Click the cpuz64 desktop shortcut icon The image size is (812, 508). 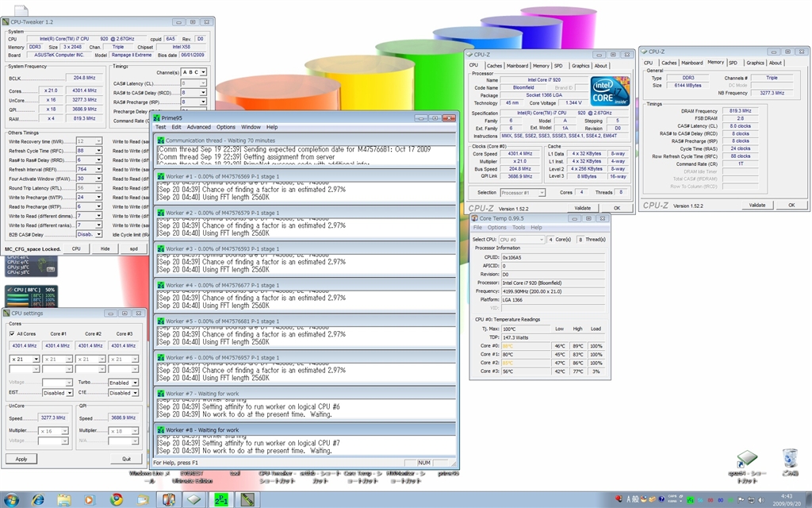[747, 460]
